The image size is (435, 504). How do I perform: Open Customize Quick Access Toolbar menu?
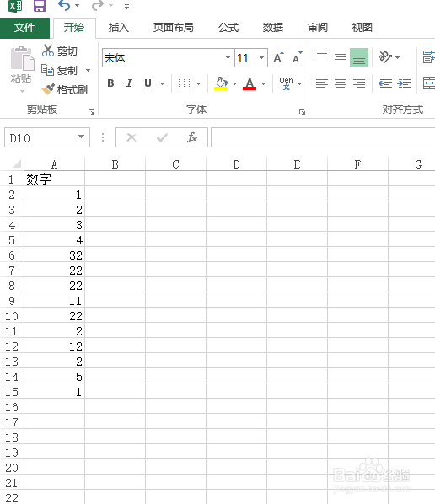pyautogui.click(x=127, y=6)
